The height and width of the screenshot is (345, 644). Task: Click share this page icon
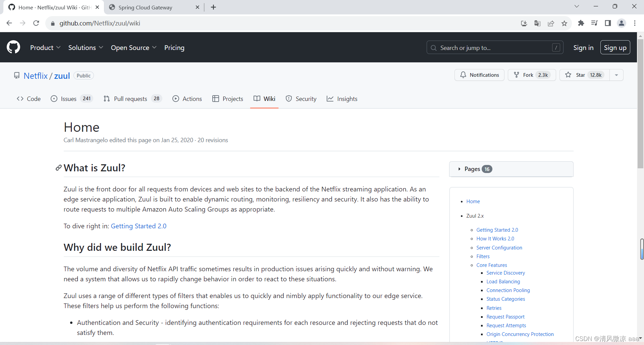click(551, 23)
